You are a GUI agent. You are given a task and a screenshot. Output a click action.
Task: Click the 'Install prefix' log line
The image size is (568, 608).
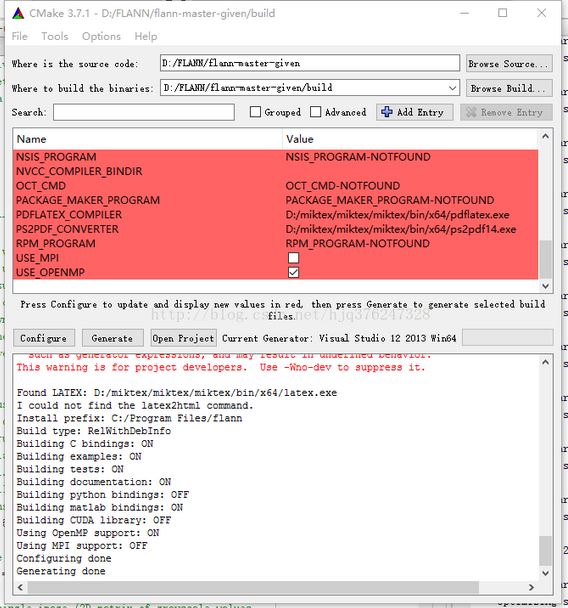129,418
